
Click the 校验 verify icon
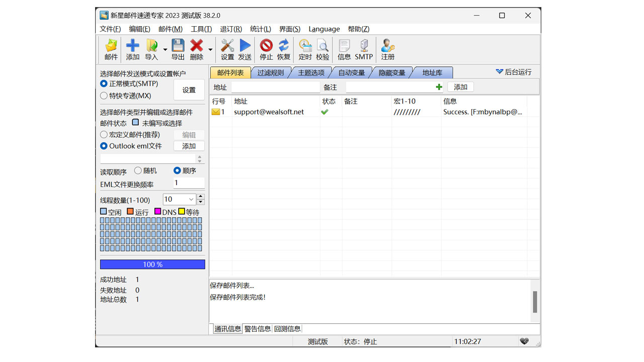323,50
